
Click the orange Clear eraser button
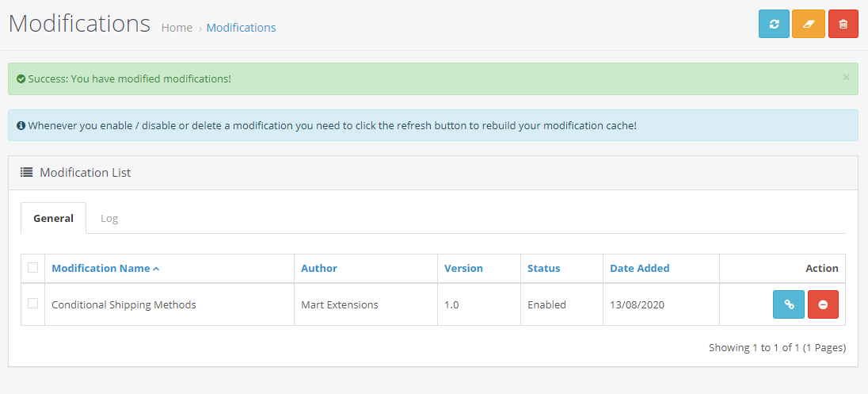coord(809,24)
